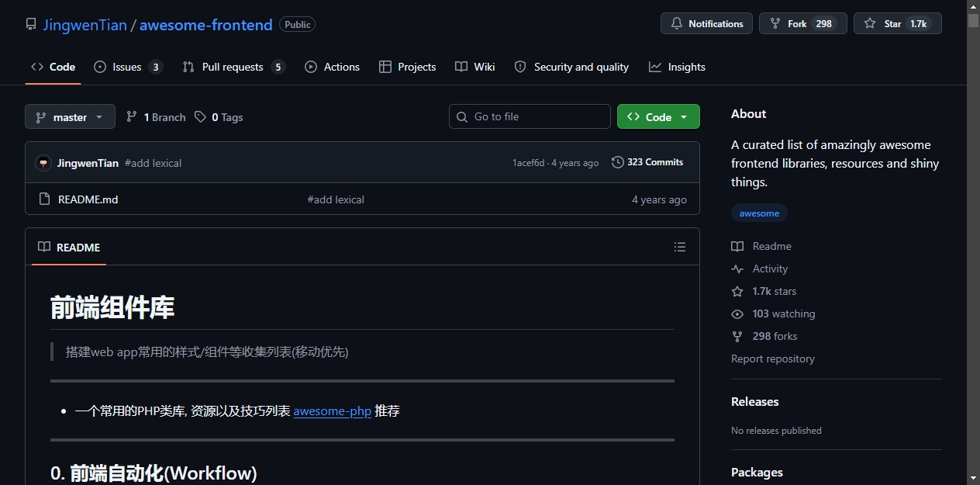Click the Issues count badge 3
Screen dimensions: 980x485
pos(156,67)
